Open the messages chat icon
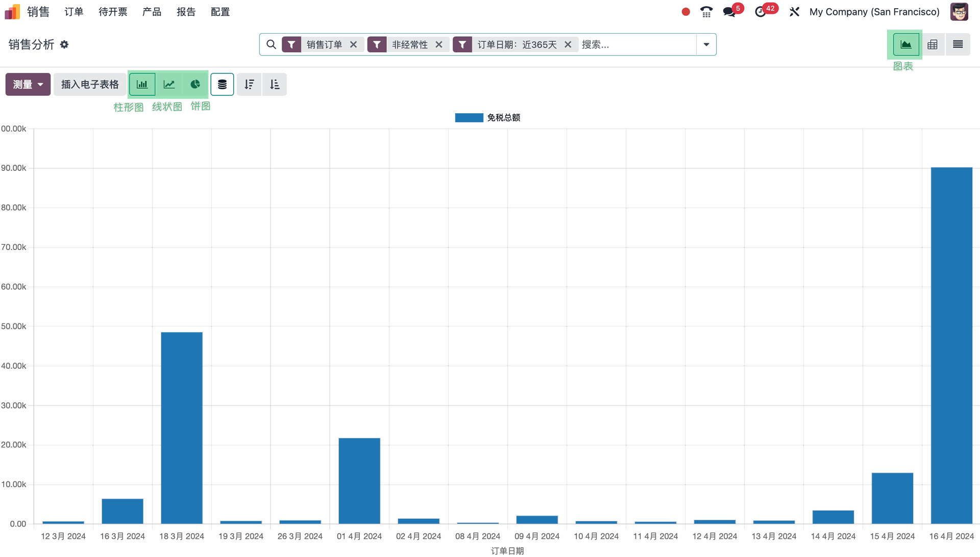 pos(729,12)
